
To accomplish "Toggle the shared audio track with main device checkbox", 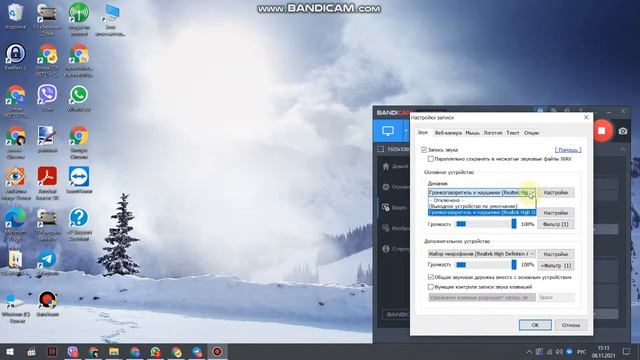I will click(431, 277).
